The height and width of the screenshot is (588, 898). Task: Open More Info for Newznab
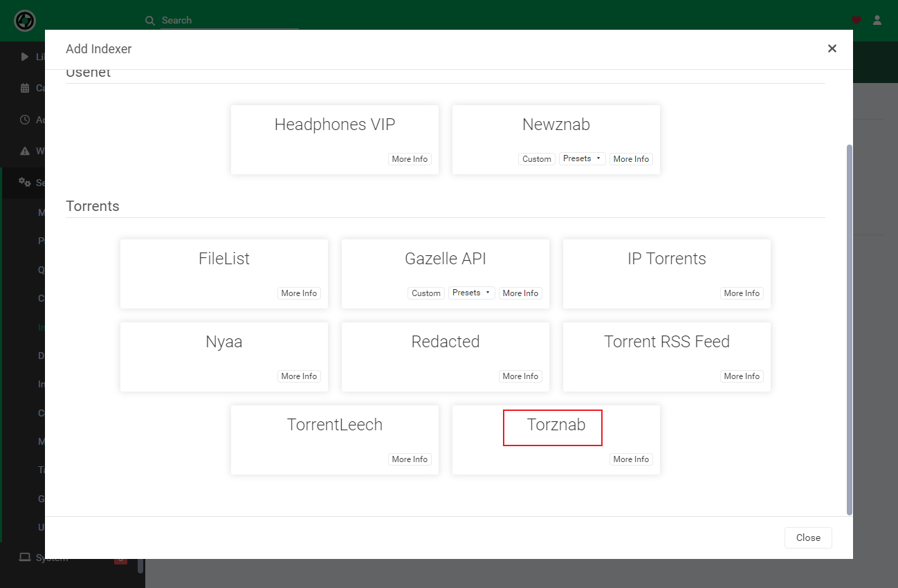(631, 159)
